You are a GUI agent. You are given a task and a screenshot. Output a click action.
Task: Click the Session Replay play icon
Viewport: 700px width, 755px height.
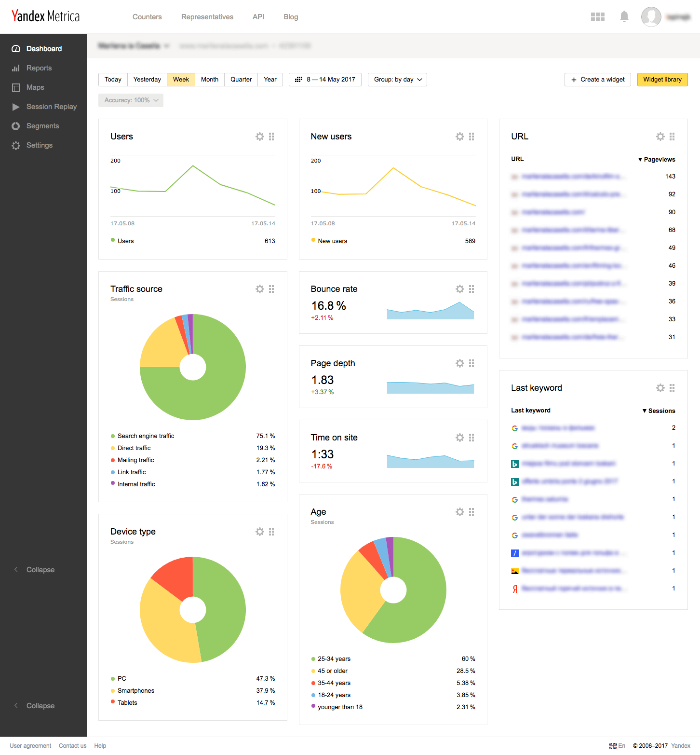click(16, 107)
